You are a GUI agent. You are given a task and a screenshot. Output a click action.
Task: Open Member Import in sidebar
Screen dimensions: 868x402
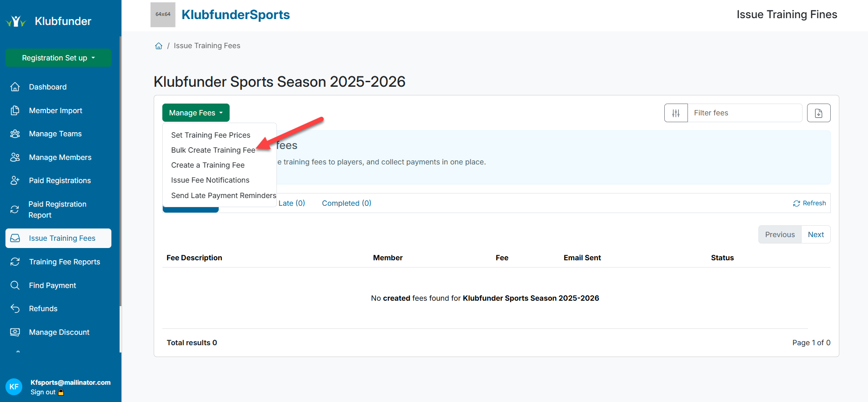(55, 110)
